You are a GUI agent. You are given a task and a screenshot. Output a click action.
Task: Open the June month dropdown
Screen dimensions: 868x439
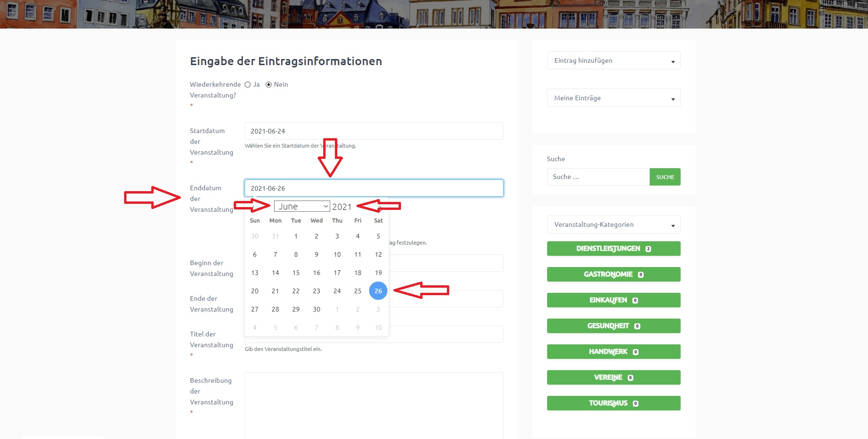click(302, 207)
